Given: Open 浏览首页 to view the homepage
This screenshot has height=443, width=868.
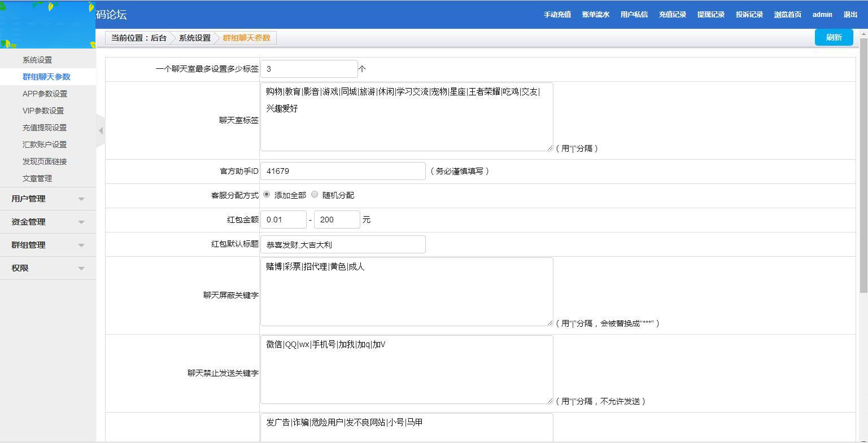Looking at the screenshot, I should pyautogui.click(x=787, y=14).
